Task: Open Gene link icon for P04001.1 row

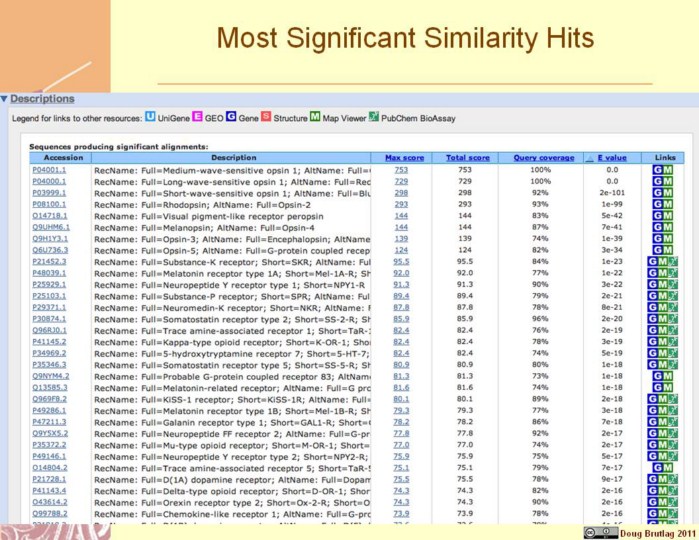Action: [658, 170]
